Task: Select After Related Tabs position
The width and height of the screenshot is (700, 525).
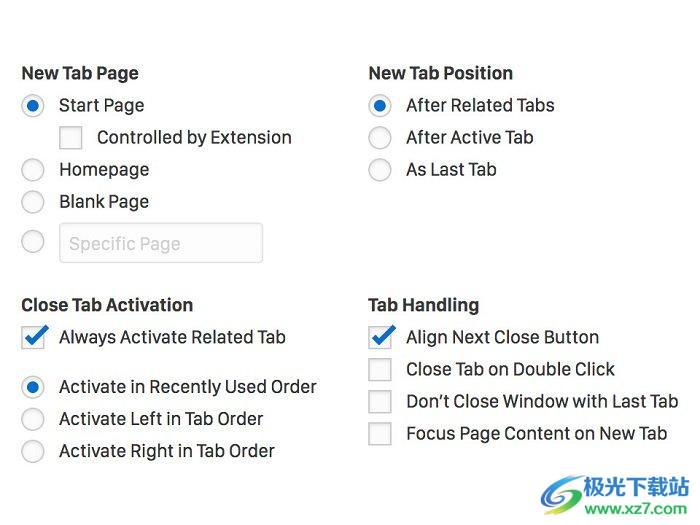Action: pos(380,106)
